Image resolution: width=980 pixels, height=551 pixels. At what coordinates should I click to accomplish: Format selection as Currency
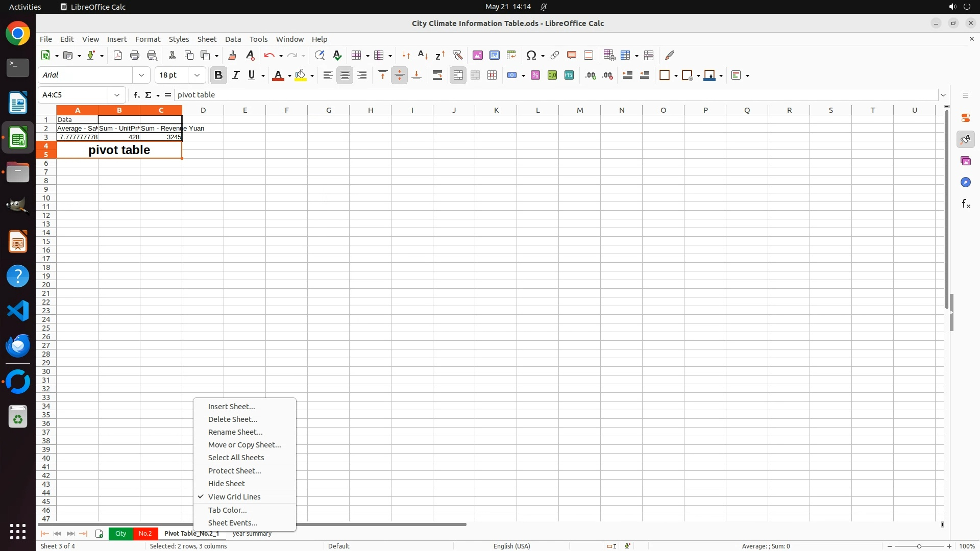click(x=512, y=76)
